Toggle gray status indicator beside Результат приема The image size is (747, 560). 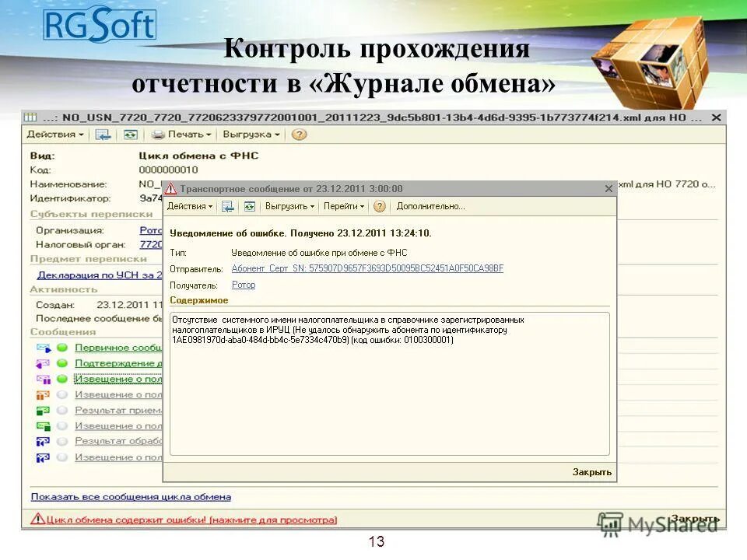tap(62, 410)
